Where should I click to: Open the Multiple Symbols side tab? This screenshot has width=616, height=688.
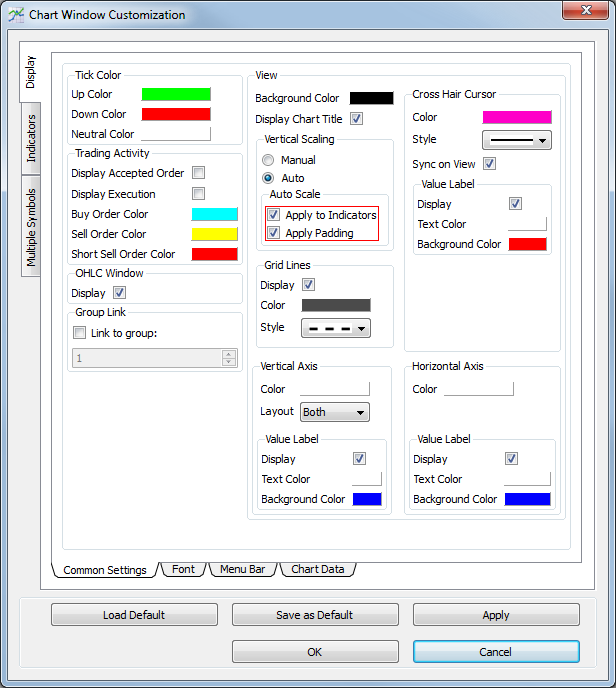(x=31, y=227)
